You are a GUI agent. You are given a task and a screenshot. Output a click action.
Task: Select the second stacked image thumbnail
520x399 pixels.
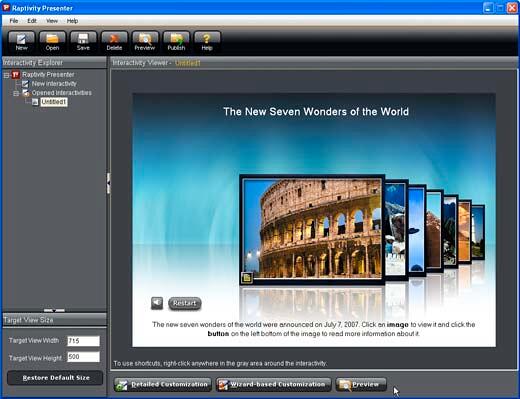[x=396, y=229]
